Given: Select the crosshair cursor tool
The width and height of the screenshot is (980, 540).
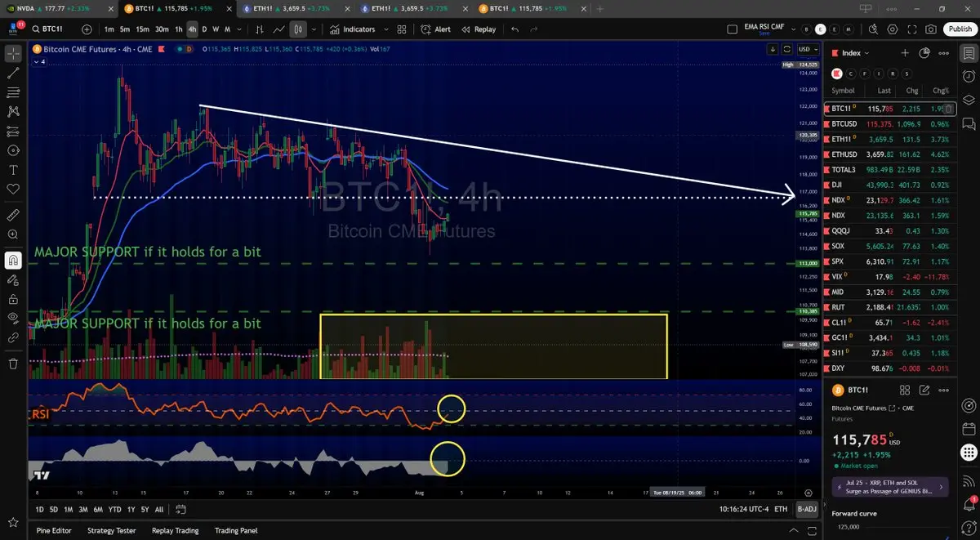Looking at the screenshot, I should click(x=13, y=54).
